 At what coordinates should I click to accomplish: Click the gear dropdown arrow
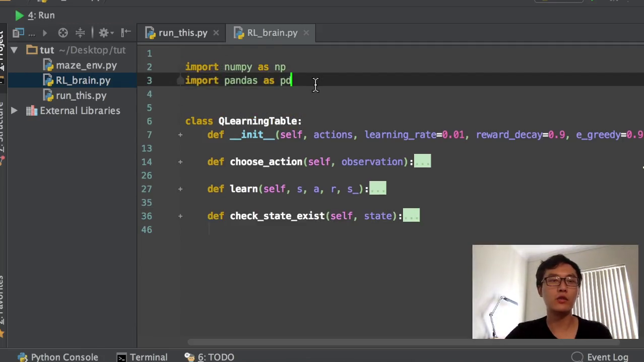[x=112, y=34]
